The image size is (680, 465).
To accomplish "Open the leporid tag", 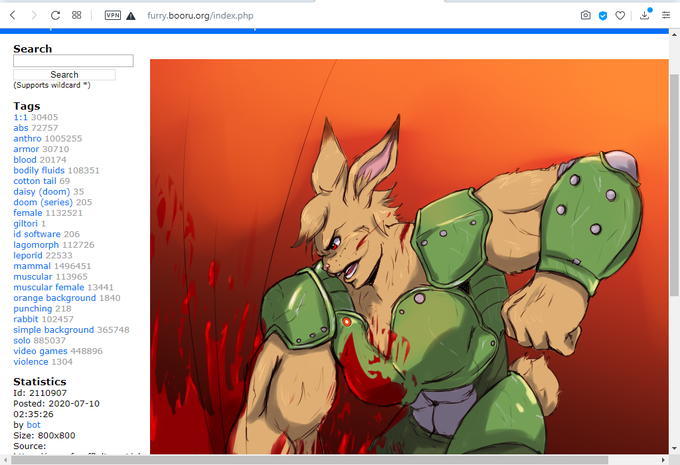I will click(x=28, y=255).
